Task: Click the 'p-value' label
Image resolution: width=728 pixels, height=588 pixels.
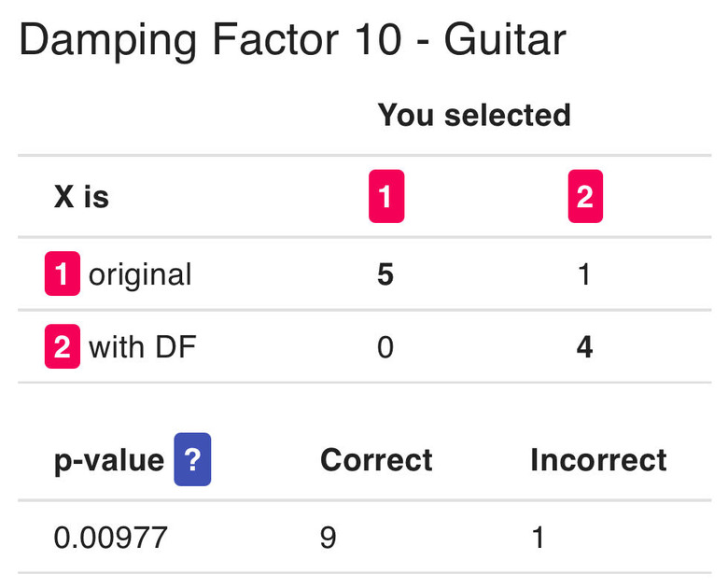Action: tap(109, 461)
